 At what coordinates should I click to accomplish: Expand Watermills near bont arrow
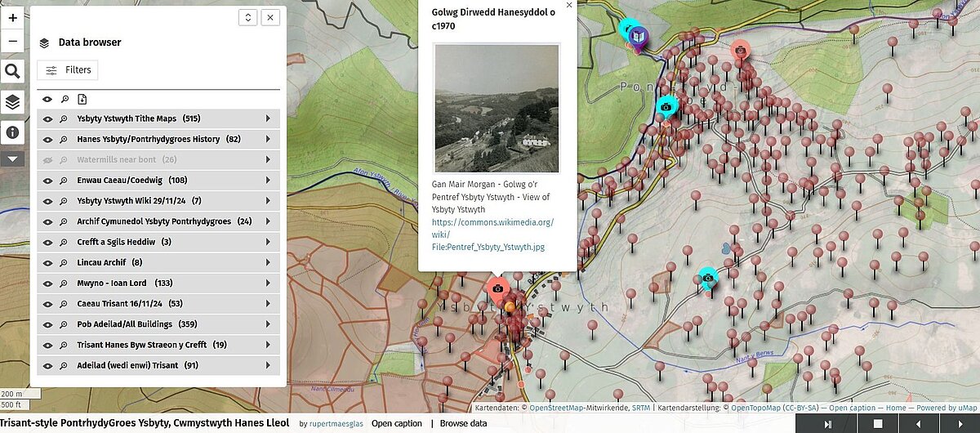point(268,159)
